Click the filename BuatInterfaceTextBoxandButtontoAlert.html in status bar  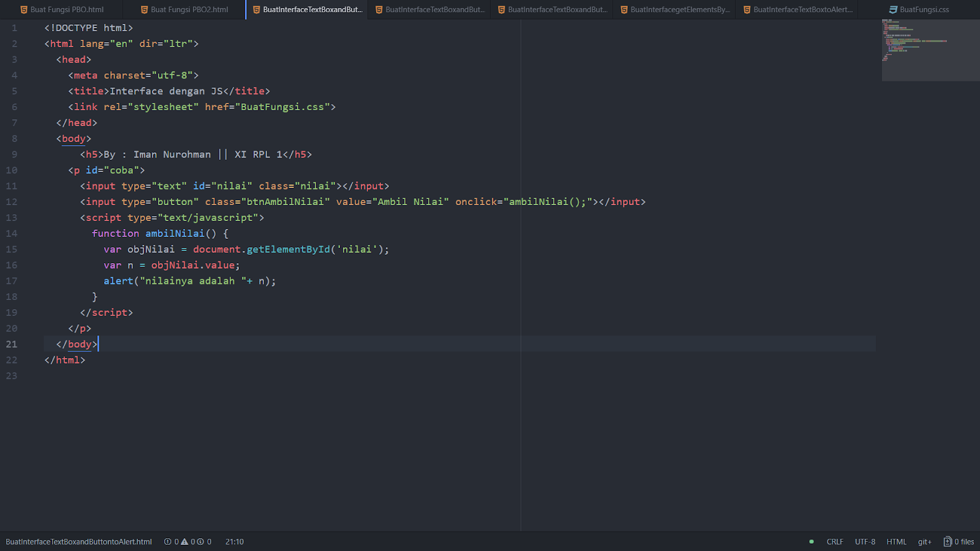coord(78,541)
